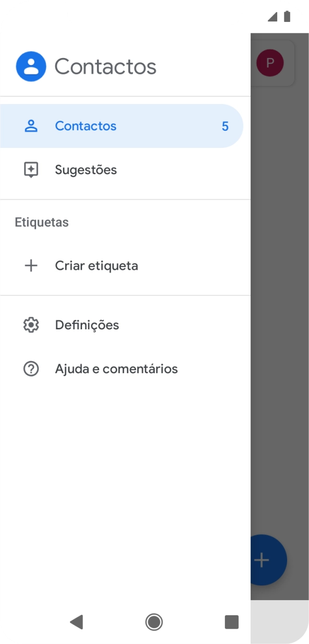Open Ajuda e comentários
The height and width of the screenshot is (644, 309).
pyautogui.click(x=116, y=369)
